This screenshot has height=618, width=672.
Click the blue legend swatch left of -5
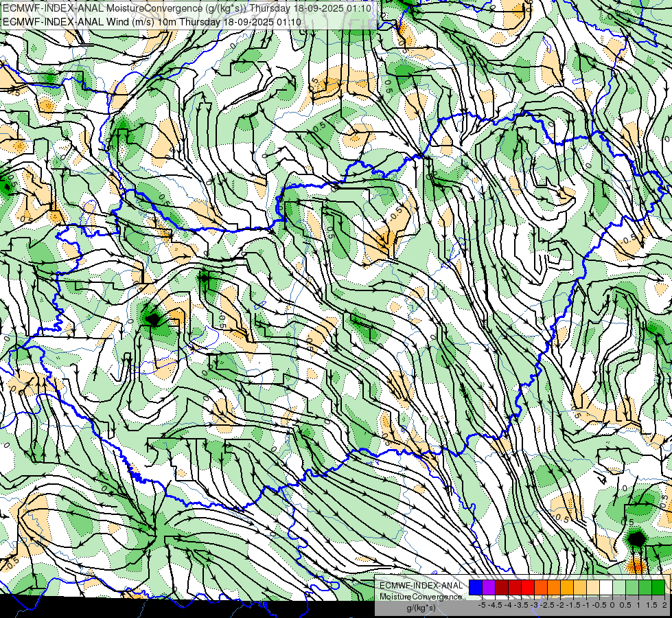tap(476, 588)
